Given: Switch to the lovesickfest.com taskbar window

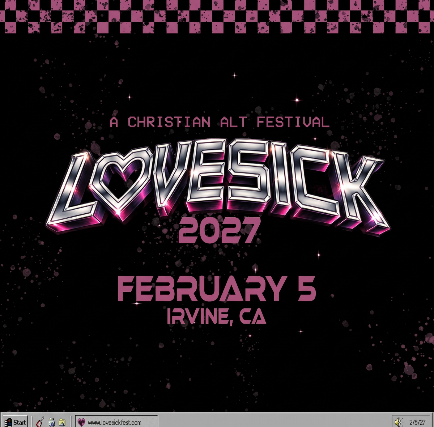Looking at the screenshot, I should point(117,422).
